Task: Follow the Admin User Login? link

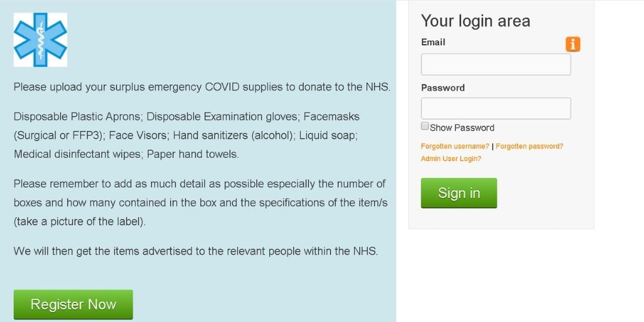Action: click(x=451, y=158)
